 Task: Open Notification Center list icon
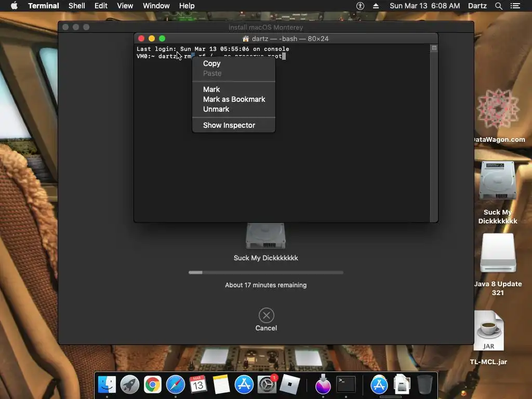(515, 6)
